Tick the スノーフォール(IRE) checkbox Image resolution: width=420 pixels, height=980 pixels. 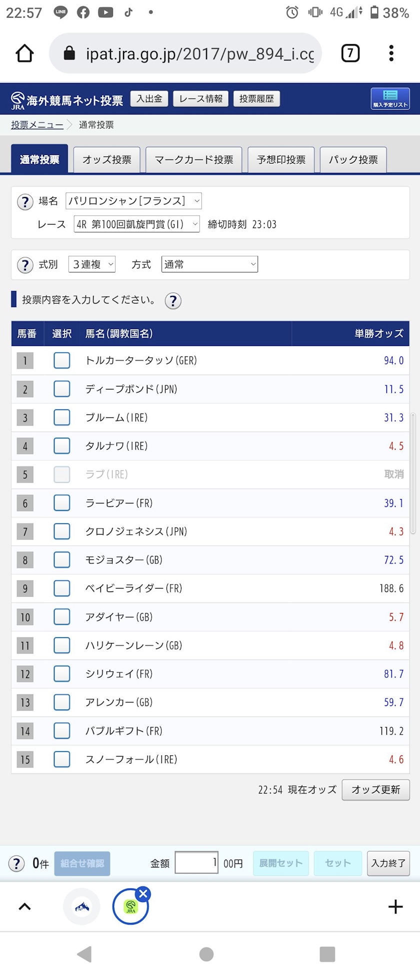(62, 759)
